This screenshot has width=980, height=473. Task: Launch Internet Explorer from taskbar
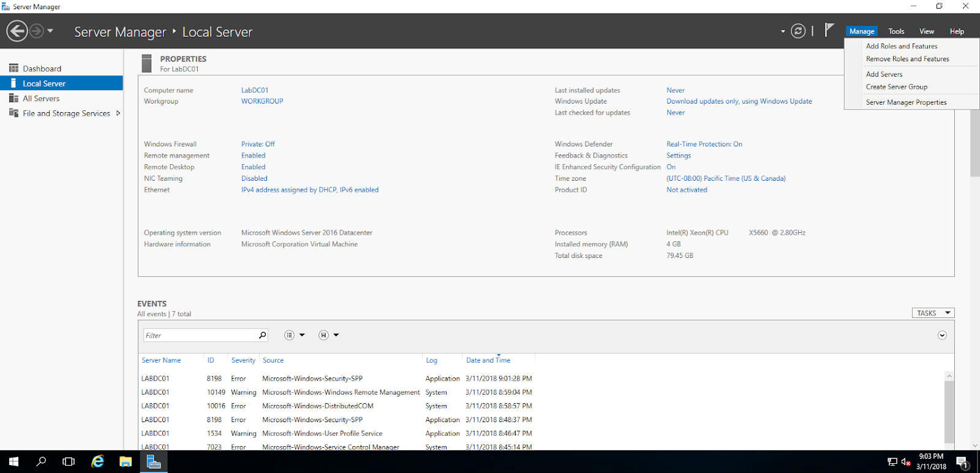97,461
